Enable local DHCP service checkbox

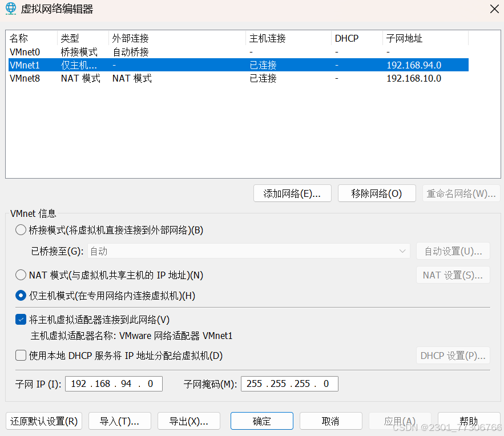click(21, 356)
